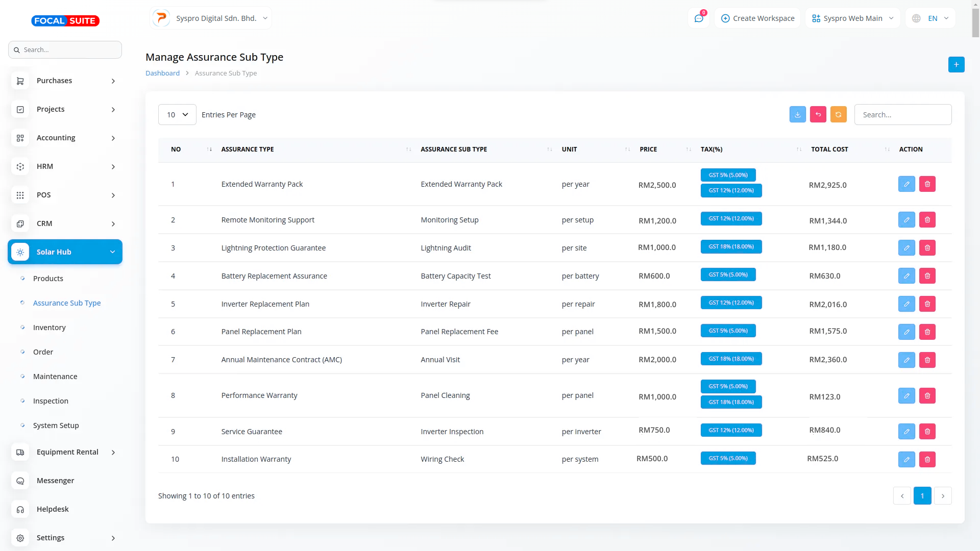Open the entries per page dropdown
980x551 pixels.
tap(177, 115)
